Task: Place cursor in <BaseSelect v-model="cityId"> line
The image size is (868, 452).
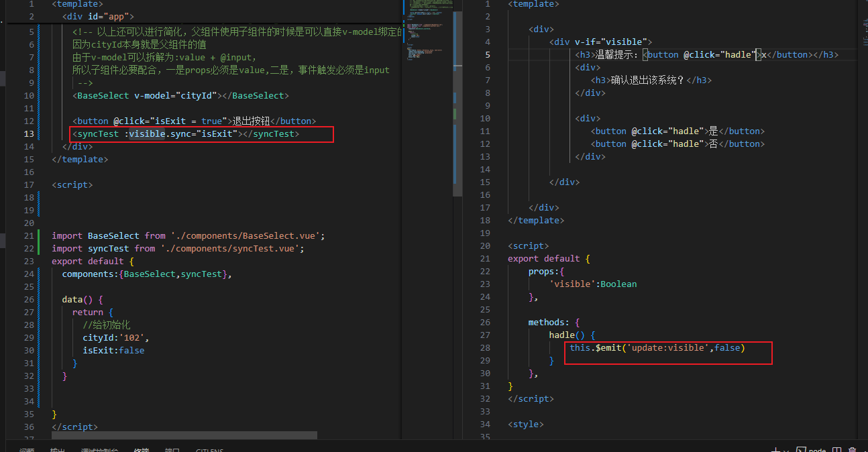Action: pos(180,96)
